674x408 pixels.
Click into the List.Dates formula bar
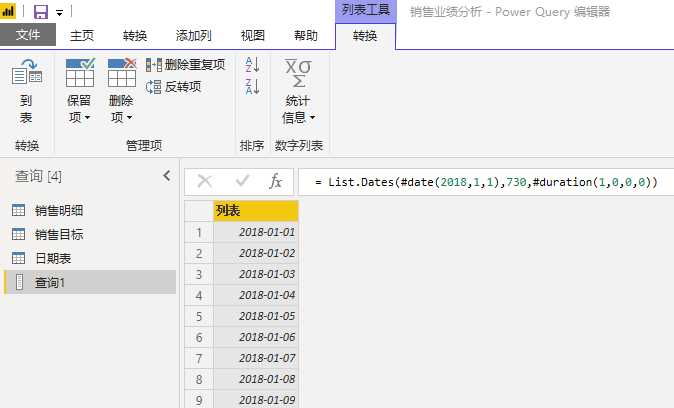coord(486,182)
